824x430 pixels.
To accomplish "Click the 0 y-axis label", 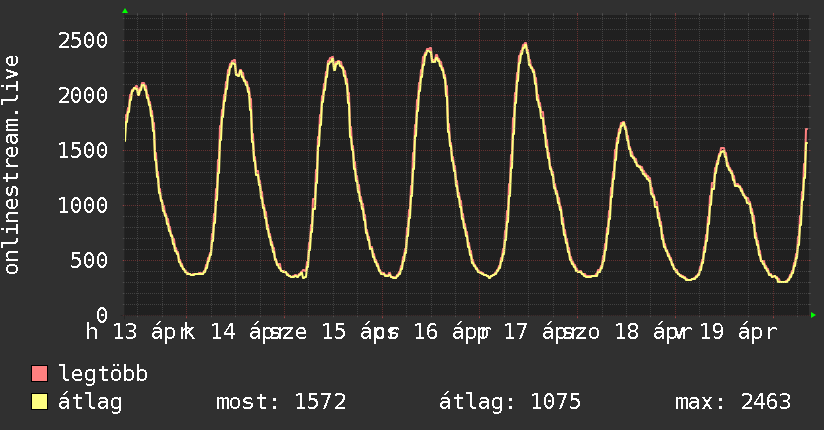I will coord(103,314).
